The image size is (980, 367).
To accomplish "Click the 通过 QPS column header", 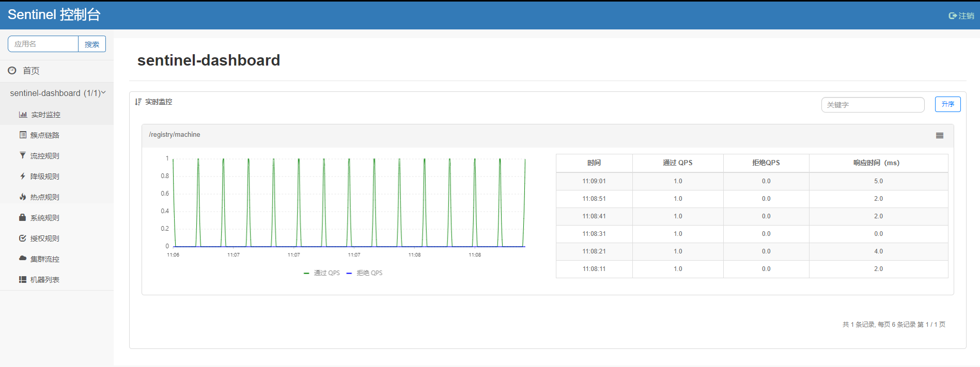I will (678, 163).
